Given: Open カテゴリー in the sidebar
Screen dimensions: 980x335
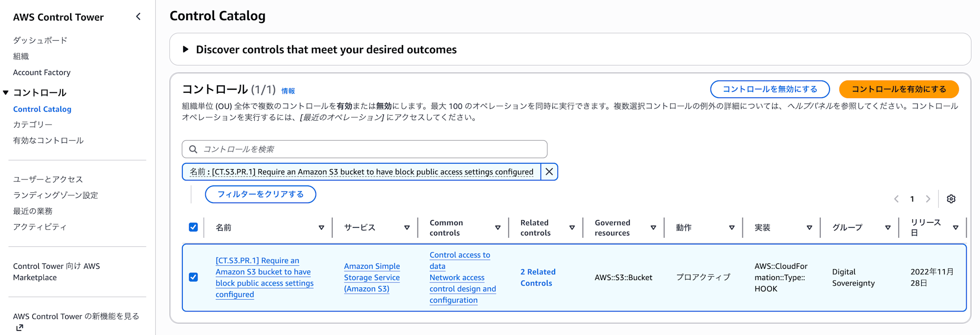Looking at the screenshot, I should pyautogui.click(x=32, y=125).
